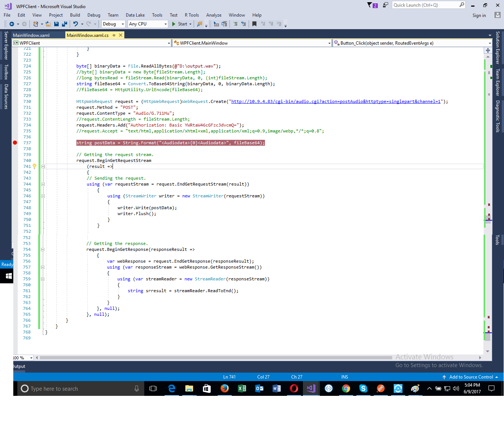Save the current file with disk icon
The image size is (504, 432).
(x=56, y=24)
